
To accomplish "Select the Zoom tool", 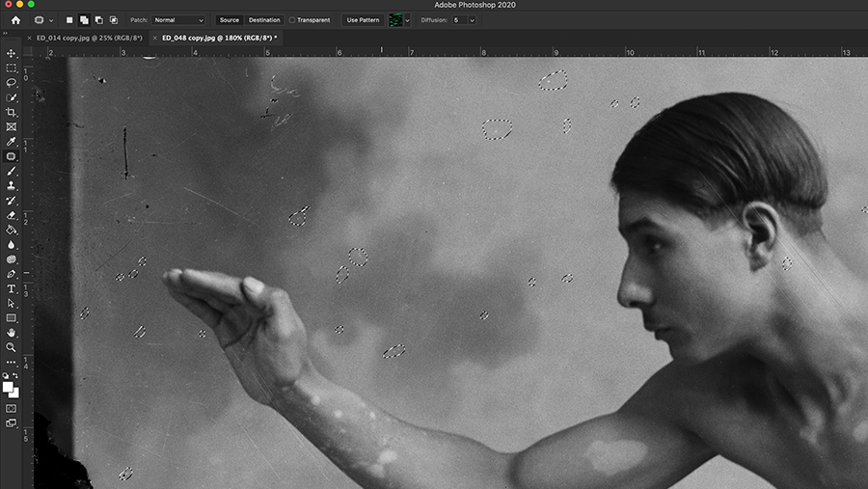I will (x=11, y=347).
